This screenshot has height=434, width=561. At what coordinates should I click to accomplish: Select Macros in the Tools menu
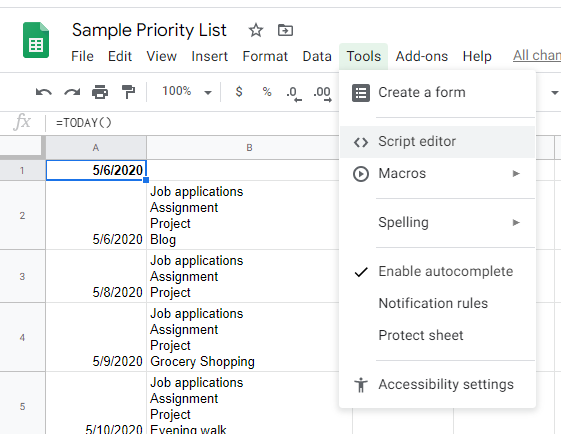click(437, 174)
